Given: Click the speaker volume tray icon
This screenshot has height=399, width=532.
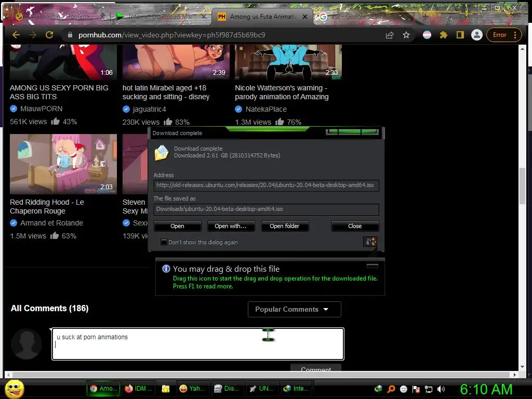Looking at the screenshot, I should (x=441, y=389).
